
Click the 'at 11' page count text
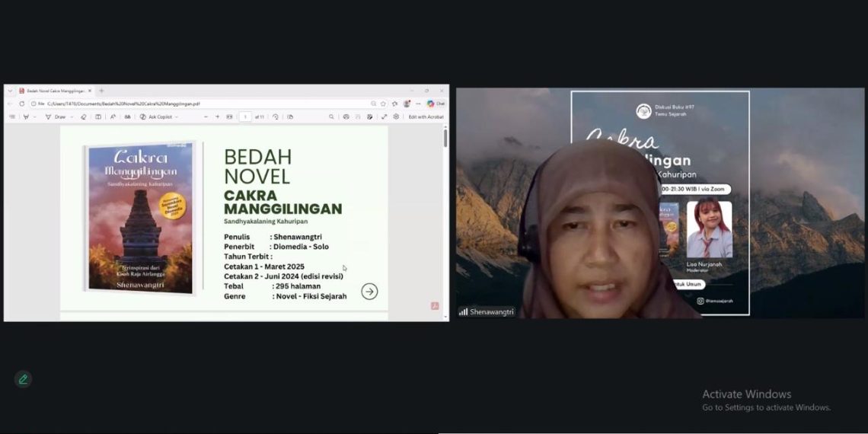click(x=259, y=116)
